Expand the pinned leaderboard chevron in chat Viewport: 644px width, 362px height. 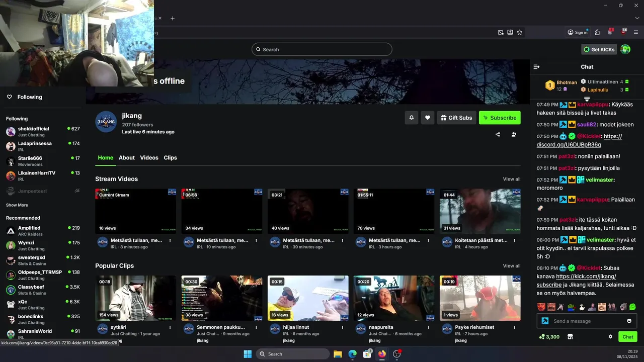pos(587,100)
